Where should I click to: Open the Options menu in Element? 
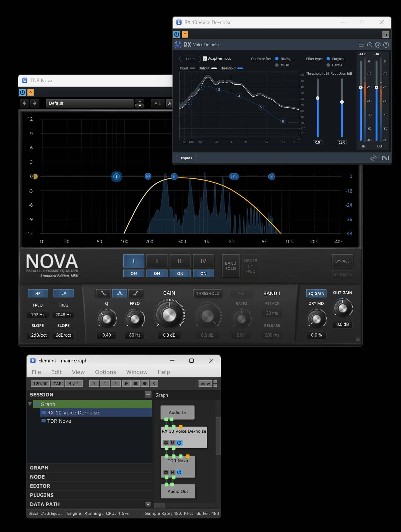(x=105, y=372)
